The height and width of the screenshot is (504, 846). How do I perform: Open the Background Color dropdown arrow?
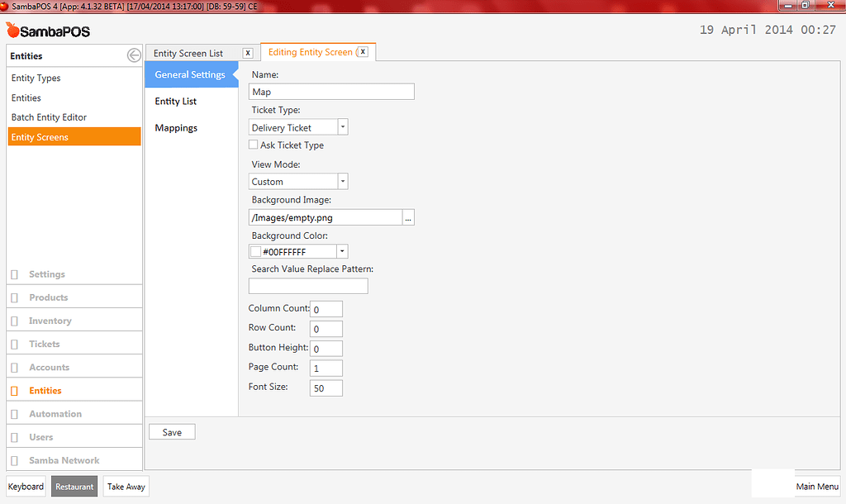point(342,250)
